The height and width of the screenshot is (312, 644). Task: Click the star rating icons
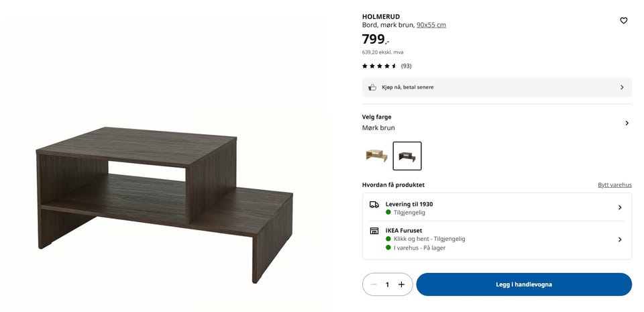[x=379, y=66]
